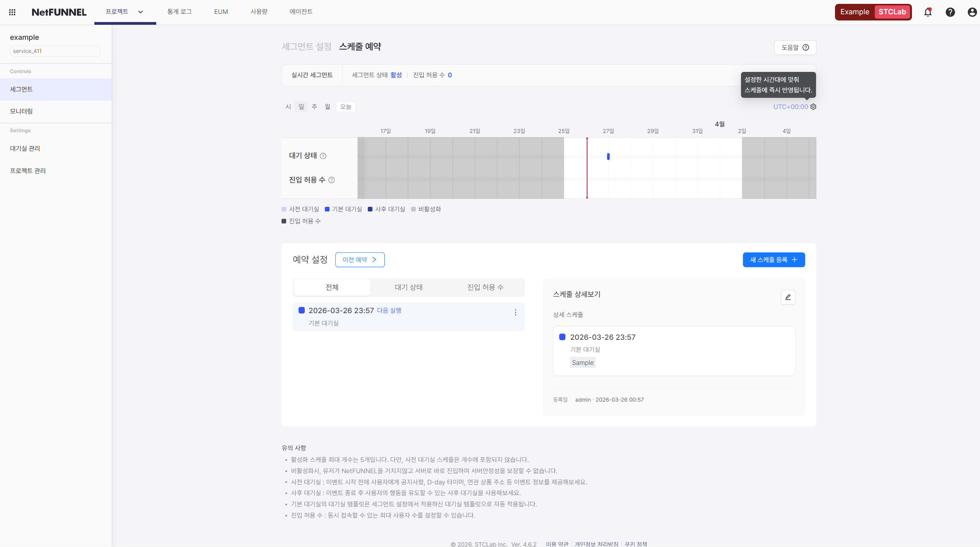The image size is (980, 547).
Task: Click the service_411 input field in sidebar
Action: (x=55, y=51)
